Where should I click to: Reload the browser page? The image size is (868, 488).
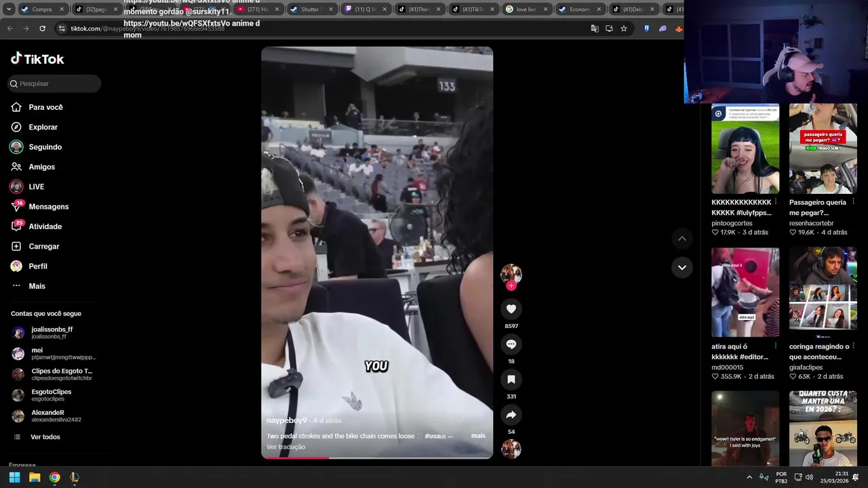click(42, 28)
